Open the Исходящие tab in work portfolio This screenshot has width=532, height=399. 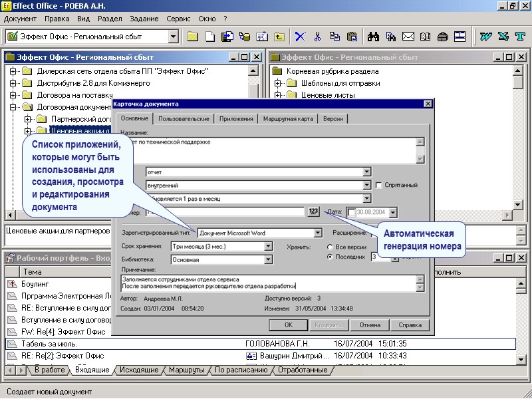[139, 370]
